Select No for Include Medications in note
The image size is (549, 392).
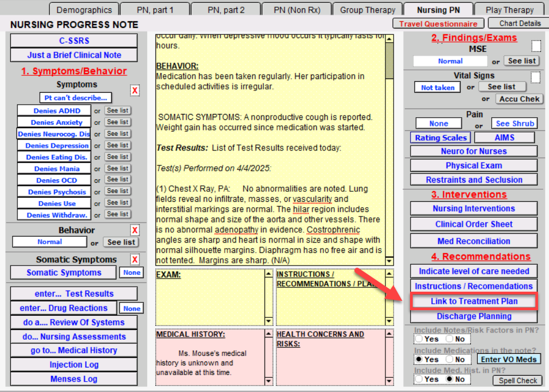pyautogui.click(x=449, y=359)
